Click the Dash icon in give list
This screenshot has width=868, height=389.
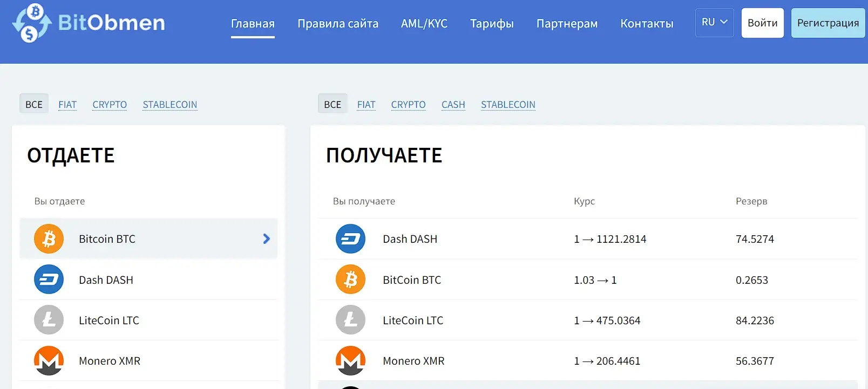[49, 279]
